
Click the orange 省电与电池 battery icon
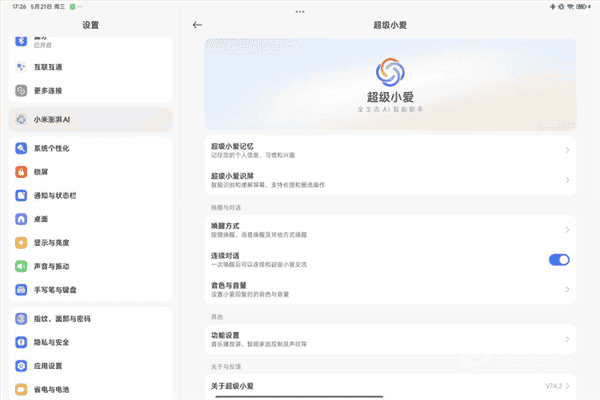click(x=21, y=389)
